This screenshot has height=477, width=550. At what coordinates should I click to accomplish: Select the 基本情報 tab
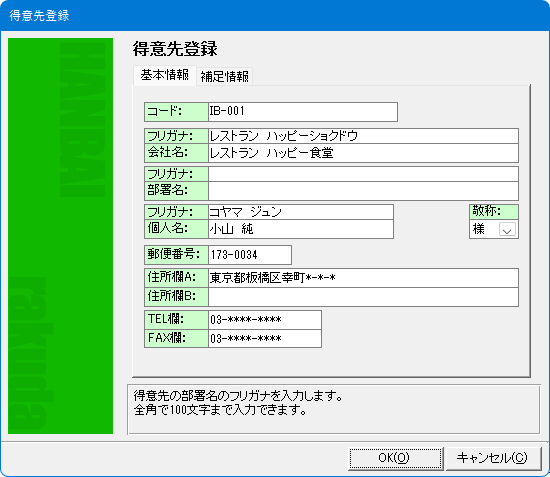[165, 75]
